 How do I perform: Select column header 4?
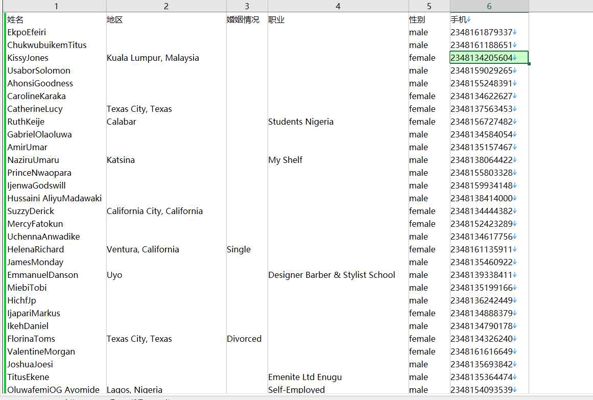coord(338,6)
